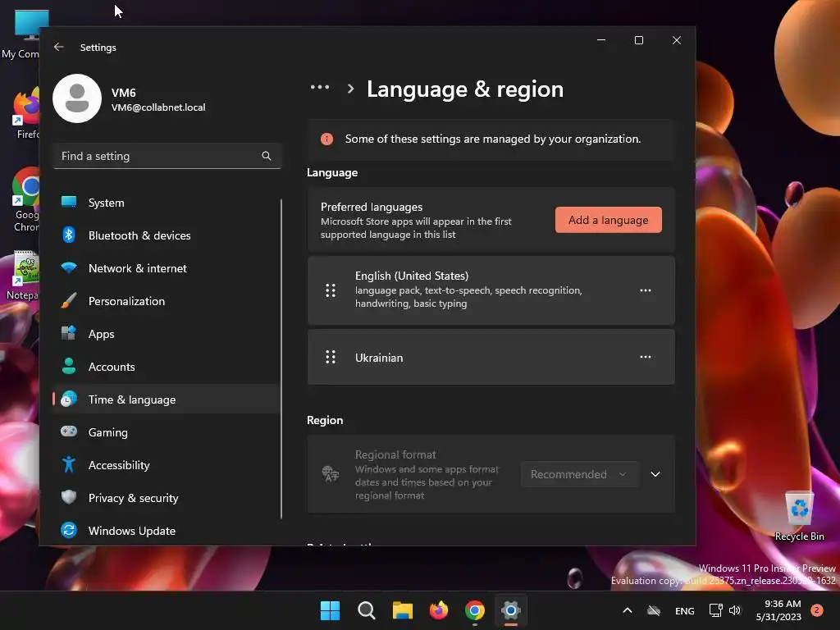
Task: Open more options for English (United States)
Action: (646, 290)
